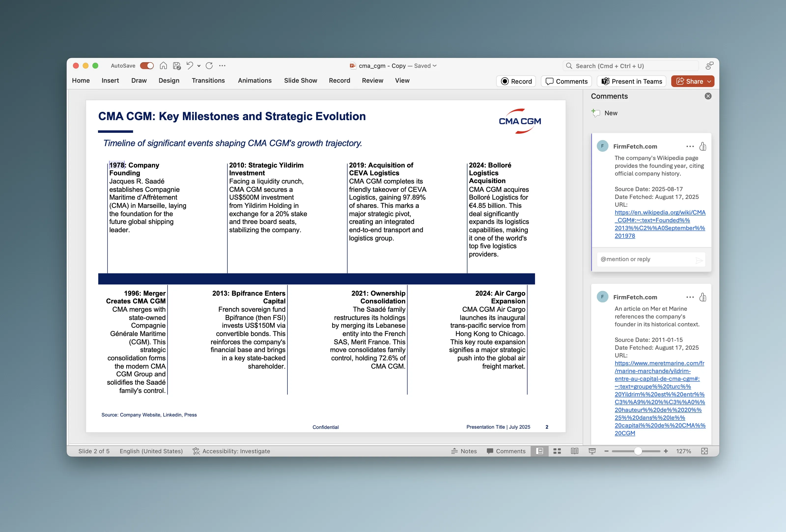
Task: Click the Save icon in title bar
Action: [177, 66]
